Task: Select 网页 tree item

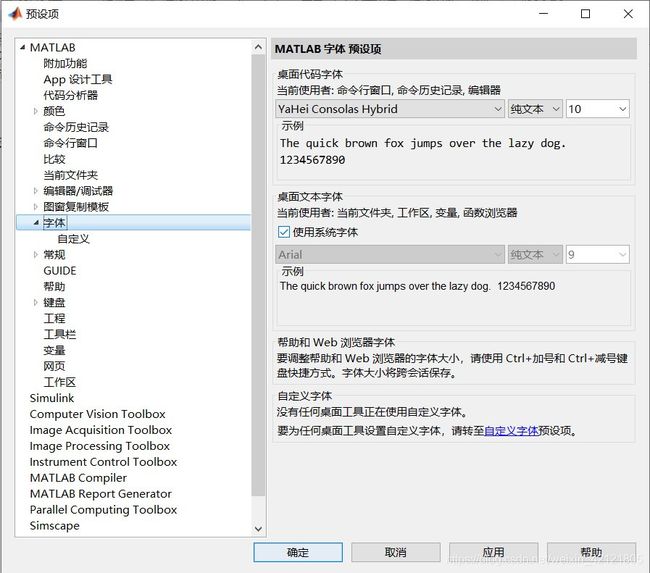Action: click(x=54, y=366)
